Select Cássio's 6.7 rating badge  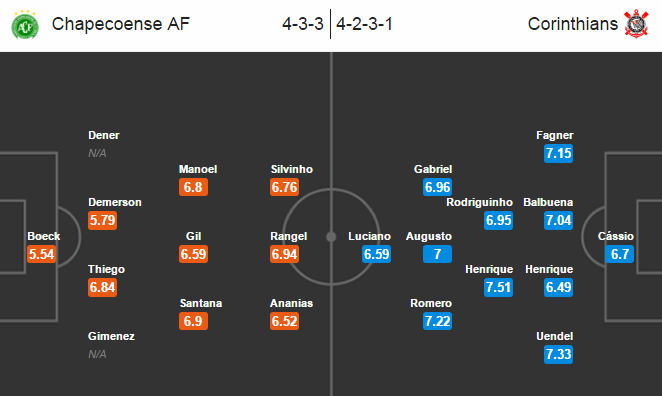click(x=619, y=254)
